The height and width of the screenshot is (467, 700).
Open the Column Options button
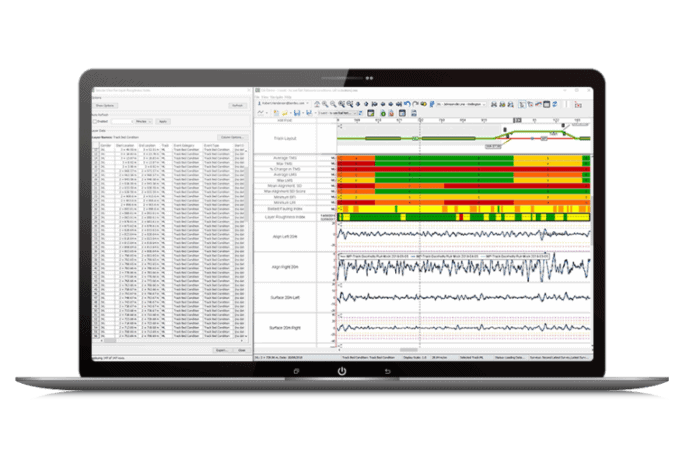[232, 137]
